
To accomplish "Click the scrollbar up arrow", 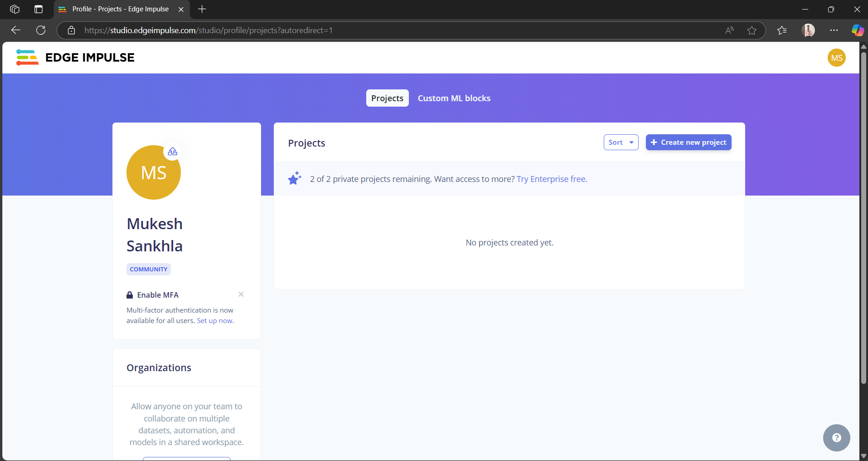I will [863, 46].
